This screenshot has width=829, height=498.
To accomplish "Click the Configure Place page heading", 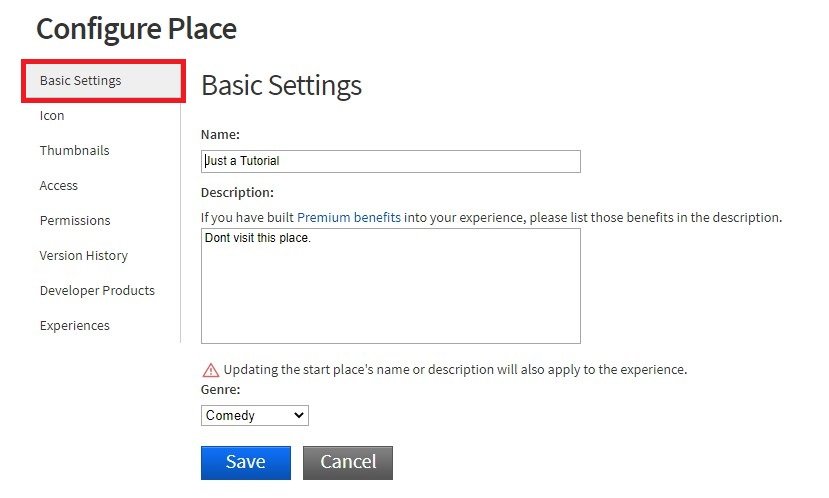I will [136, 29].
